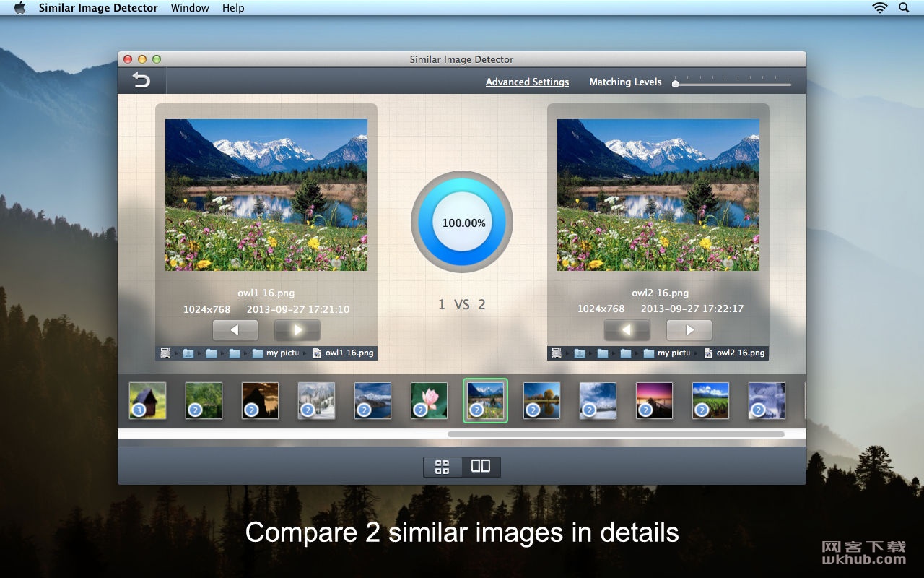Screen dimensions: 924x578
Task: Click the disk icon in right path bar
Action: [557, 353]
